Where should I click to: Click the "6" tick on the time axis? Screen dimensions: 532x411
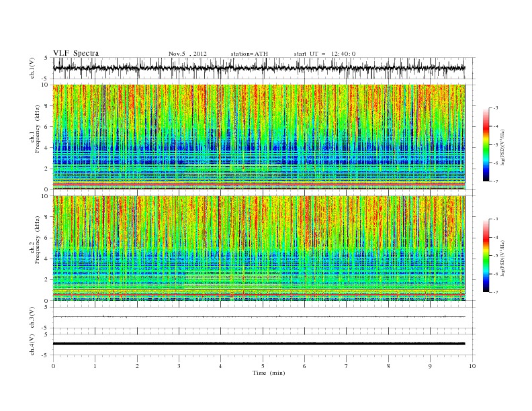tap(305, 366)
